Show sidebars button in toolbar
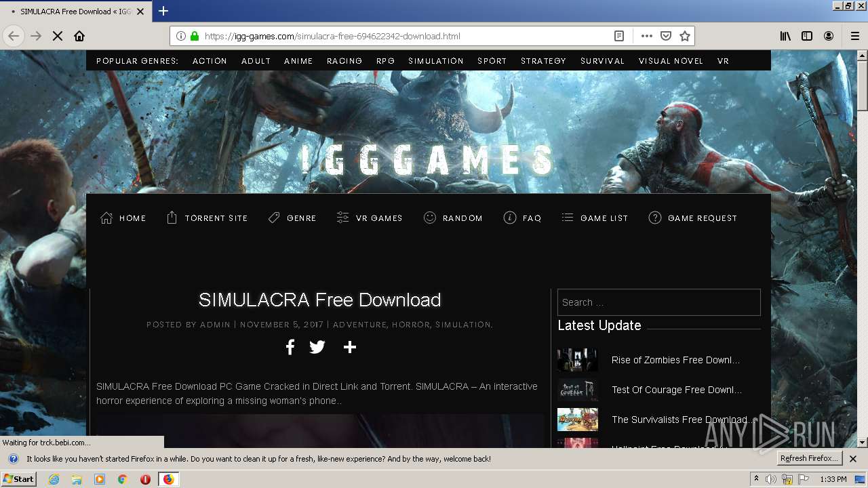Image resolution: width=868 pixels, height=488 pixels. (807, 36)
